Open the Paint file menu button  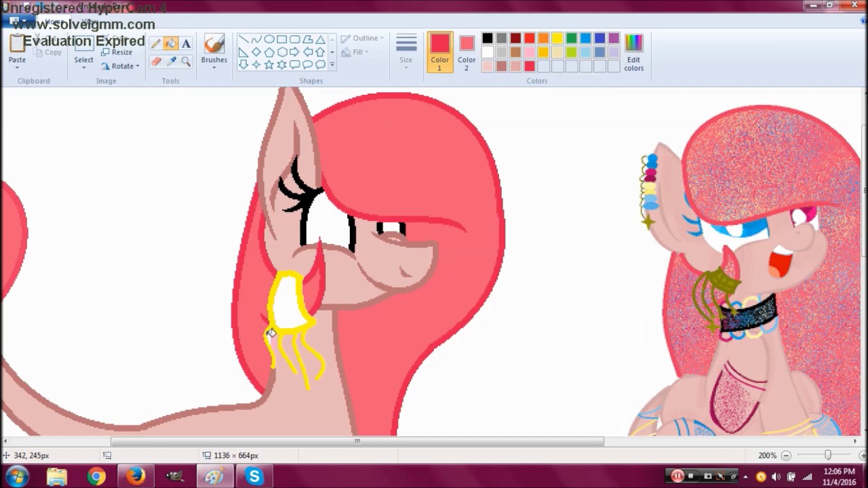pos(18,22)
